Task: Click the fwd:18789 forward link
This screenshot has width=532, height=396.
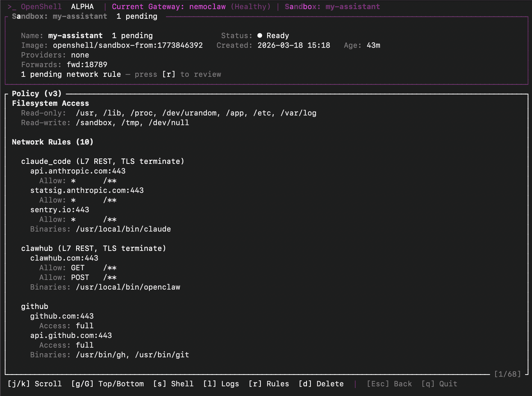Action: click(87, 65)
